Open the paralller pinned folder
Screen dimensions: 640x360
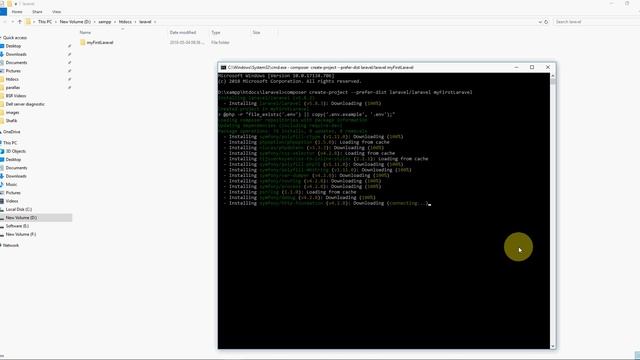pyautogui.click(x=13, y=87)
